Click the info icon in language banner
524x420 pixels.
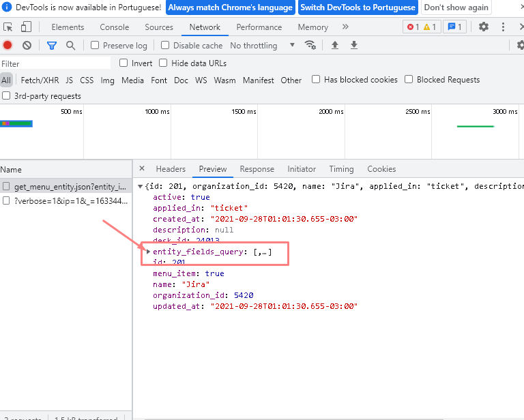7,7
